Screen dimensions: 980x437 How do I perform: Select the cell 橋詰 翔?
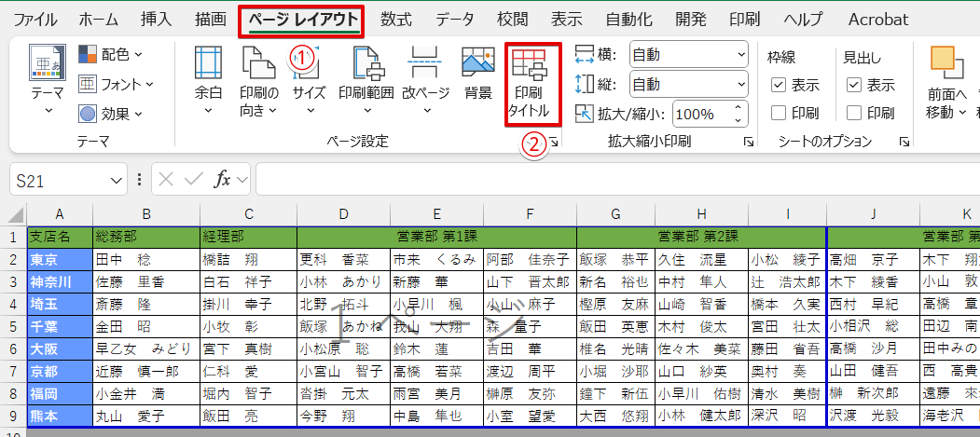point(249,259)
